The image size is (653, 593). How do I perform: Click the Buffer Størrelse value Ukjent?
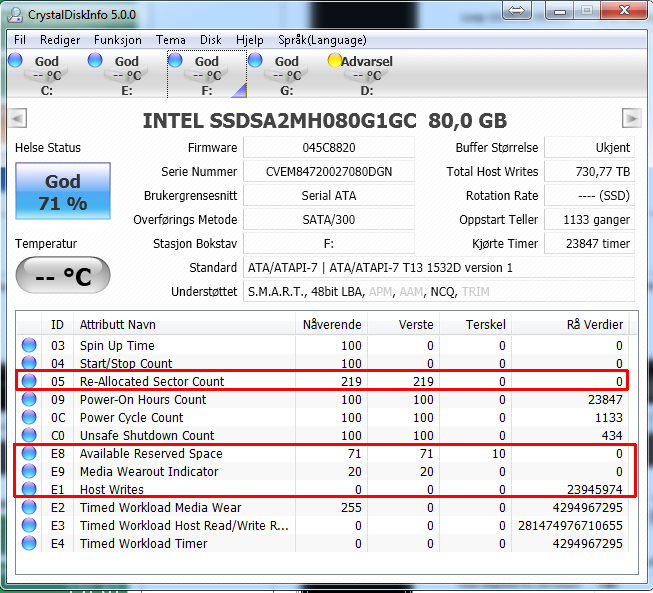(x=589, y=147)
